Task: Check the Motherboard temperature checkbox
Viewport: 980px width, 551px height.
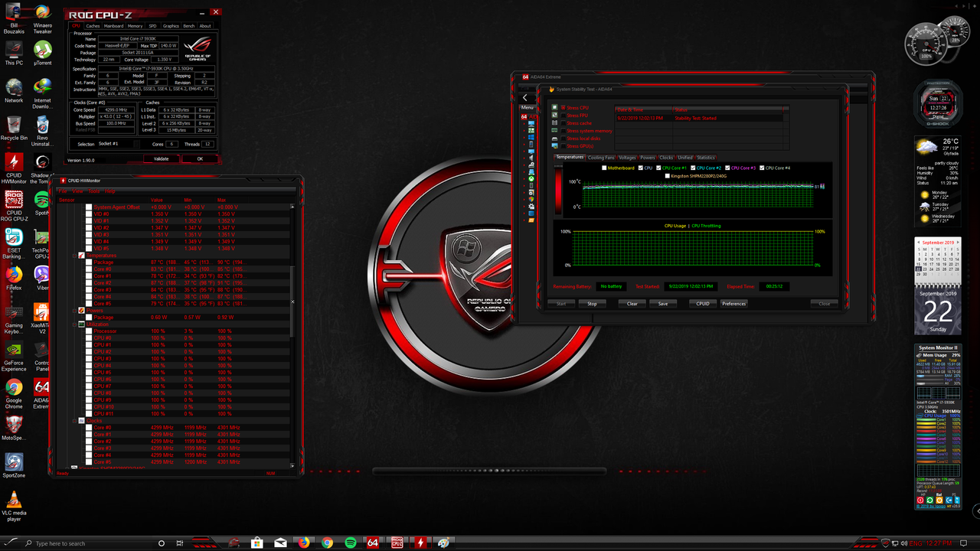Action: tap(605, 168)
